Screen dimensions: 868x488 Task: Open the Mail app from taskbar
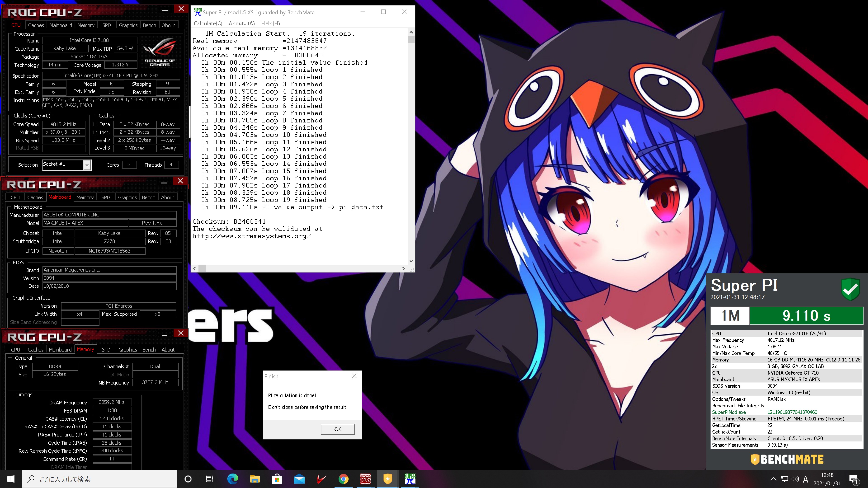pyautogui.click(x=299, y=479)
